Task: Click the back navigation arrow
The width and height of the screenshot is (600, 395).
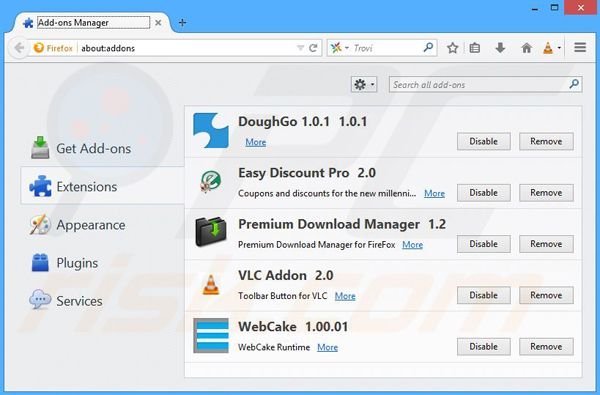Action: (x=19, y=48)
